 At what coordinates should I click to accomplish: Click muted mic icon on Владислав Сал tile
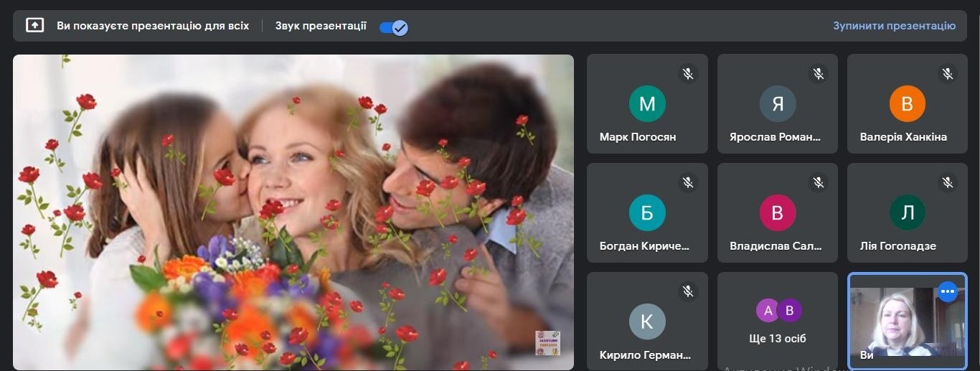point(818,182)
